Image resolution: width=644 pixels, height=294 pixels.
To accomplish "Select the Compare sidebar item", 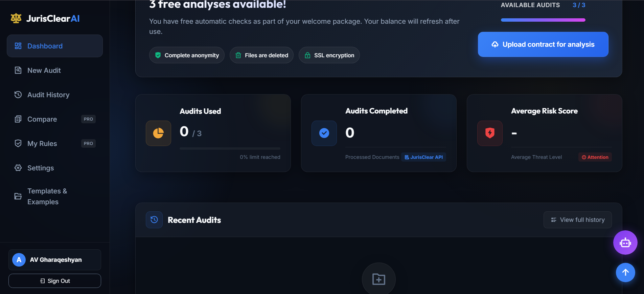I will (x=55, y=119).
